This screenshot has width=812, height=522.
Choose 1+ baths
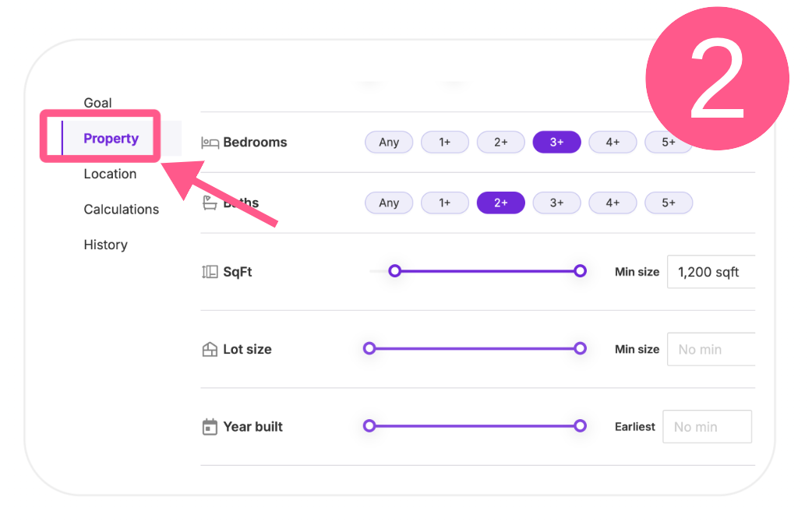[x=445, y=203]
